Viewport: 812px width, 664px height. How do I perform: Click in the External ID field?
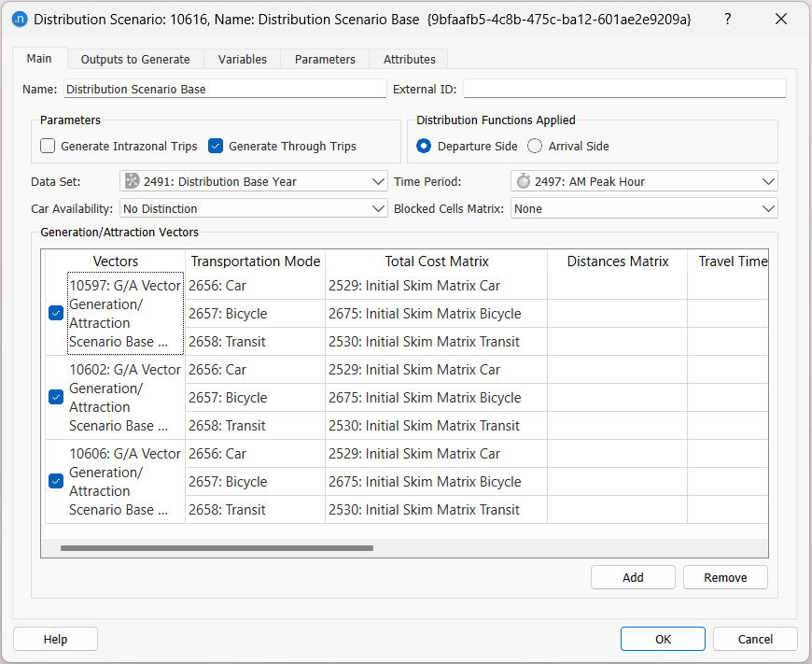(625, 88)
